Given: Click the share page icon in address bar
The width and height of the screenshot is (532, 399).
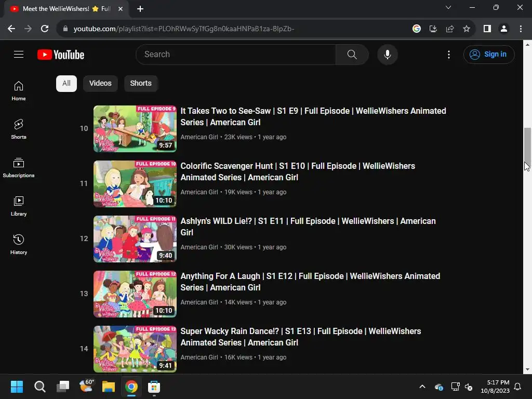Looking at the screenshot, I should 450,29.
